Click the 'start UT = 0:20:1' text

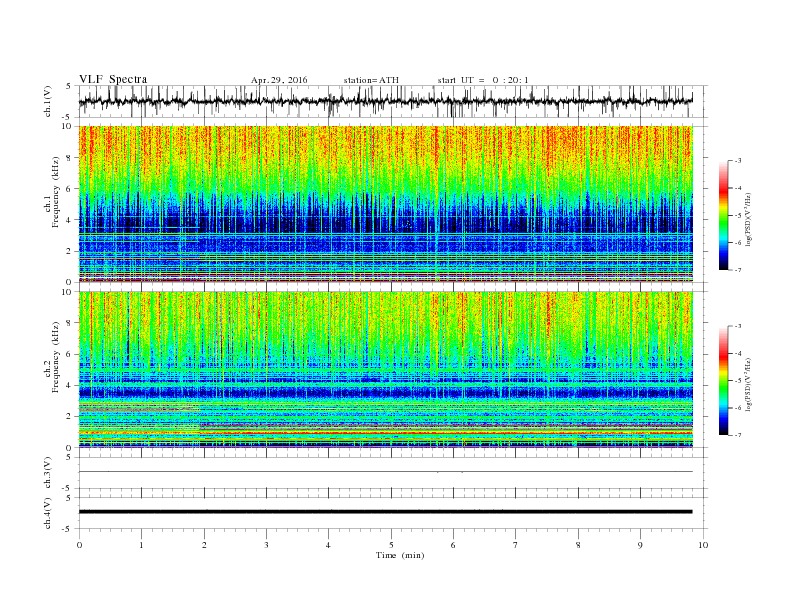(483, 80)
